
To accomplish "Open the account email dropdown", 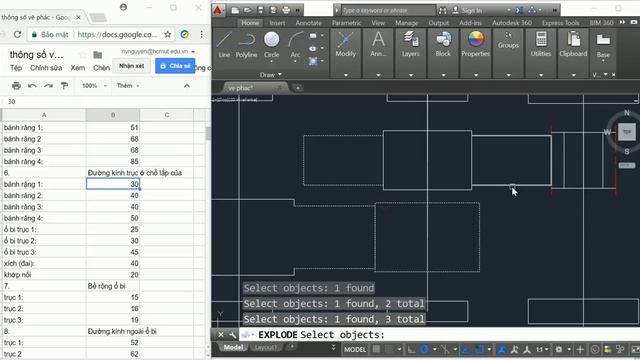I will pyautogui.click(x=158, y=51).
